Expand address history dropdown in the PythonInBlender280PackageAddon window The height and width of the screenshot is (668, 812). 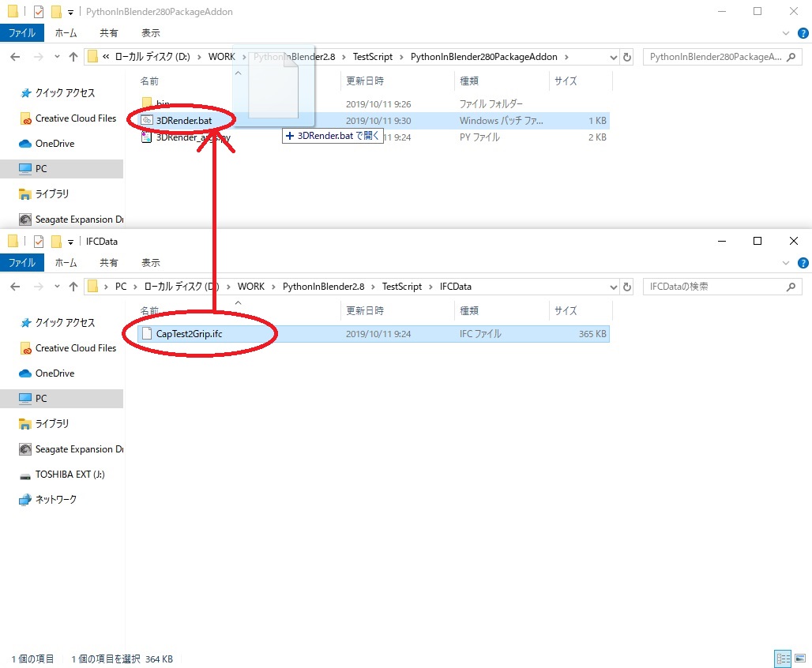coord(613,57)
